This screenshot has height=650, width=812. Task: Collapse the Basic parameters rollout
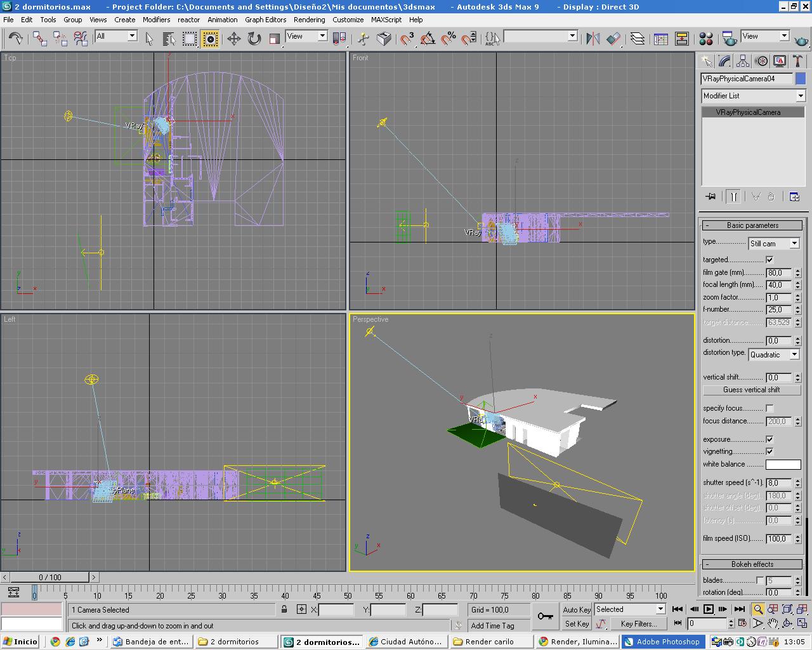752,225
